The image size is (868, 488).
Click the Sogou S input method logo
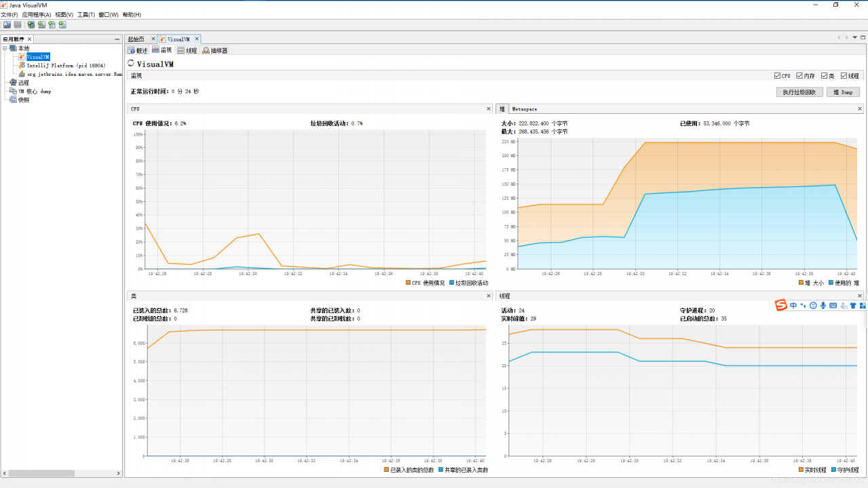point(781,305)
